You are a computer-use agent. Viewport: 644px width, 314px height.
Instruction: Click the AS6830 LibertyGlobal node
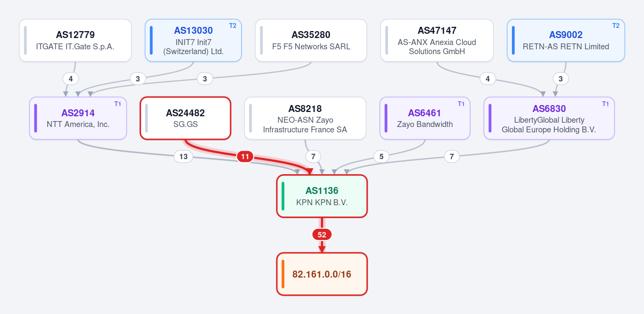(549, 118)
